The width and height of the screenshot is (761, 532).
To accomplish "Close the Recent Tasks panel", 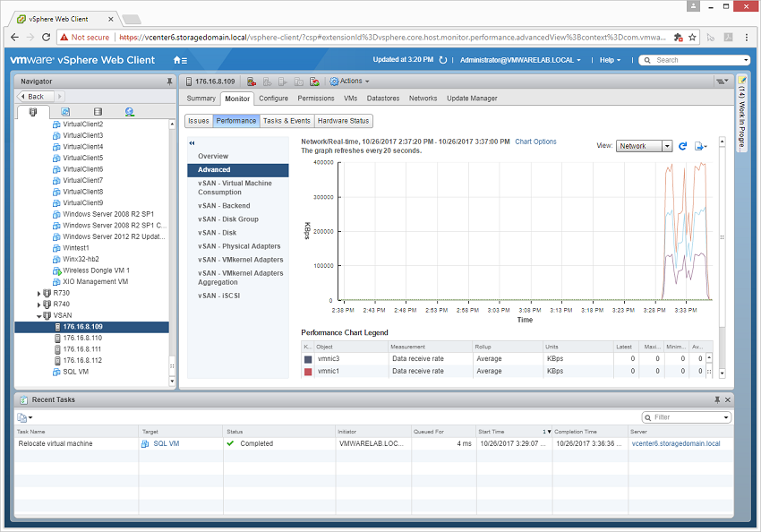I will pos(728,400).
